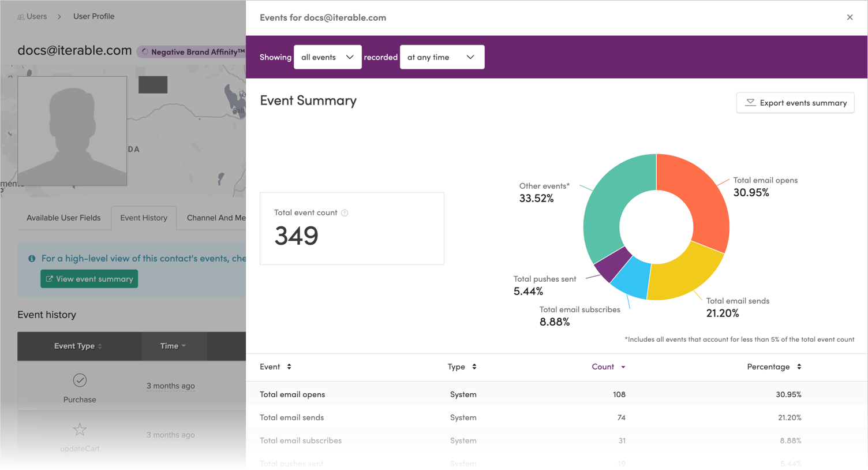Sort table by Count descending arrow
The height and width of the screenshot is (470, 868).
[x=623, y=367]
